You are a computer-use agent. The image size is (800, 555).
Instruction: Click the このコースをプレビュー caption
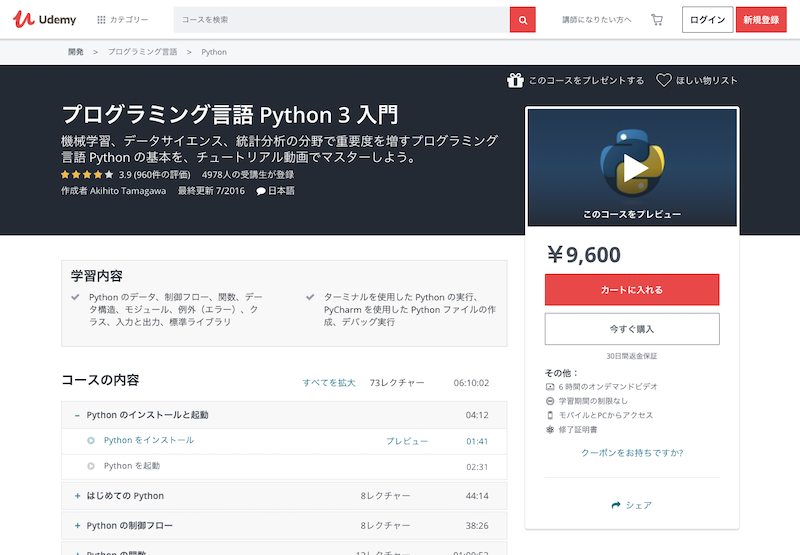pos(632,214)
